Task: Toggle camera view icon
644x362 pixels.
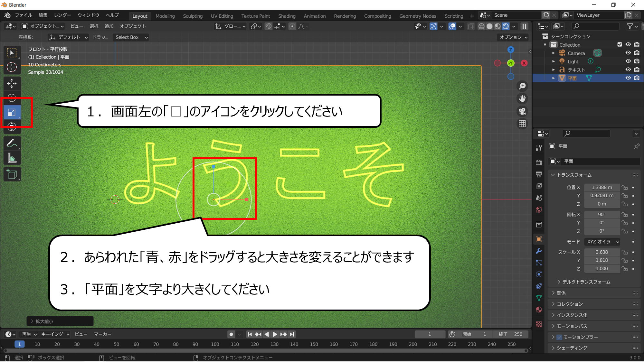Action: [522, 111]
